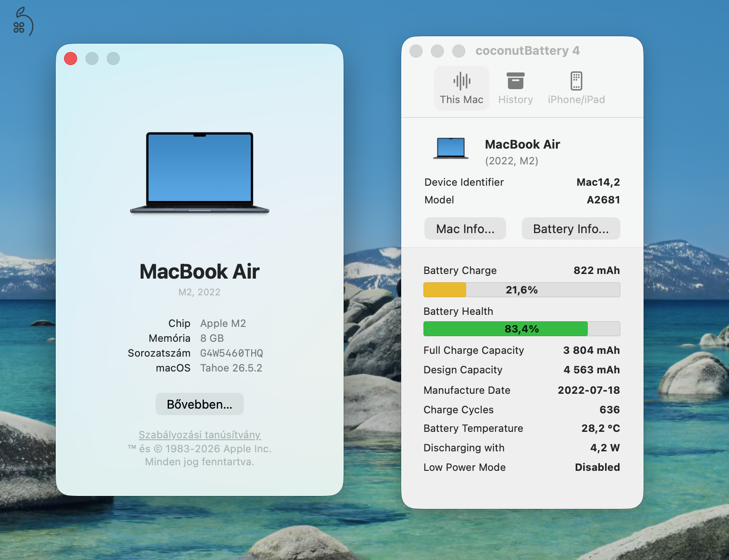Click the 8 GB memory value

(x=212, y=338)
